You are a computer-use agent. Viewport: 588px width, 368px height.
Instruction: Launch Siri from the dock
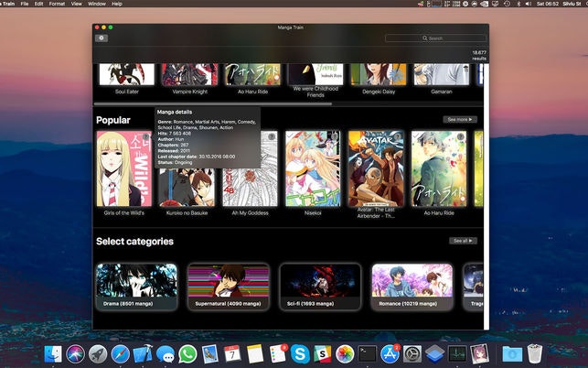75,354
